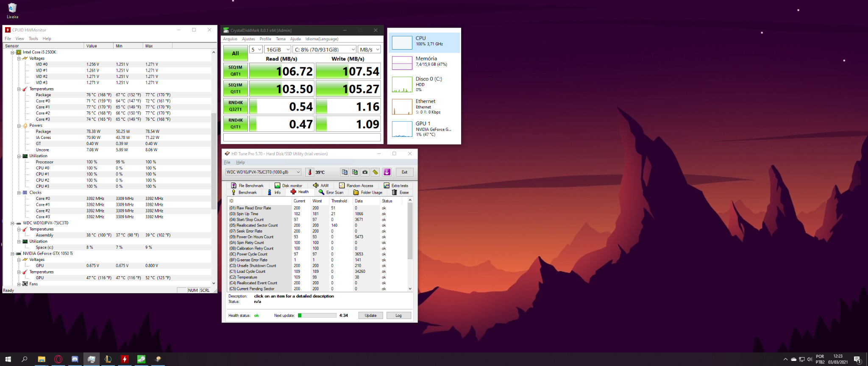Click the Log button in HD Tune
The width and height of the screenshot is (868, 366).
coord(398,316)
